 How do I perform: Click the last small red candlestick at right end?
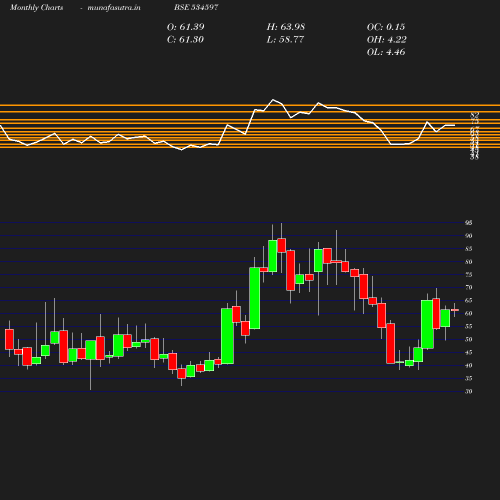[455, 310]
